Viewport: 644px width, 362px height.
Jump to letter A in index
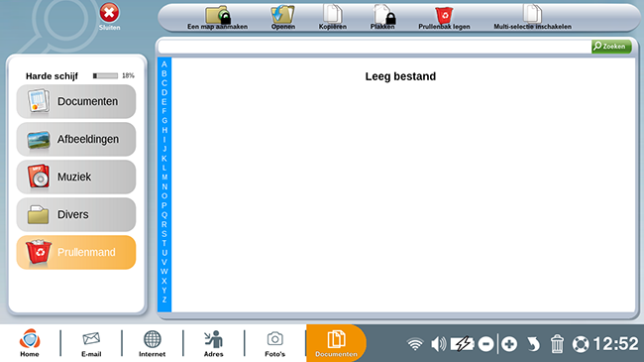coord(164,64)
